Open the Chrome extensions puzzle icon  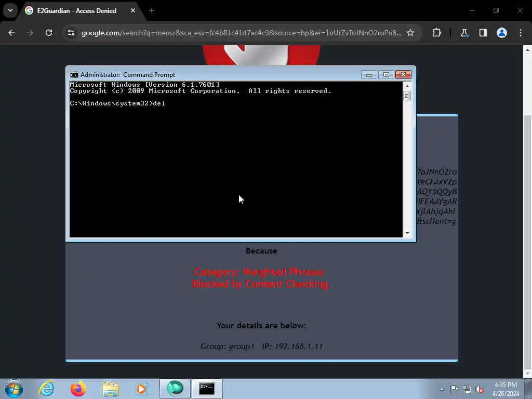click(x=436, y=33)
